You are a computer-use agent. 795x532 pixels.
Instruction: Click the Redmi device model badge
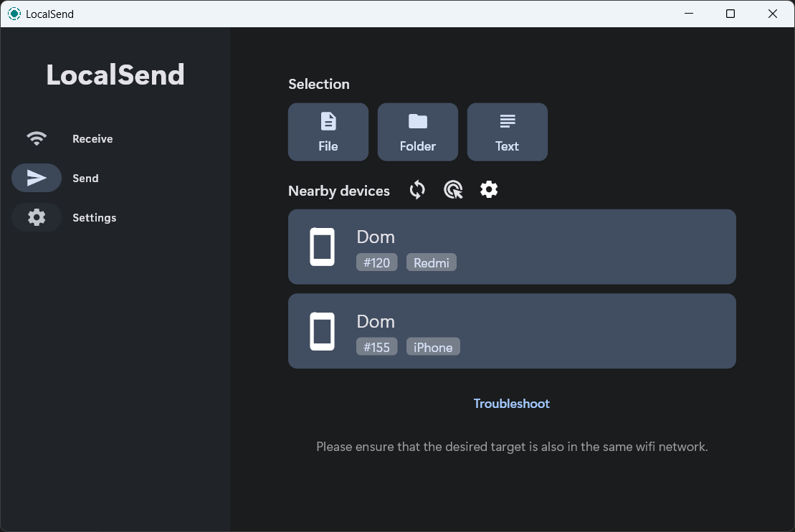click(432, 262)
